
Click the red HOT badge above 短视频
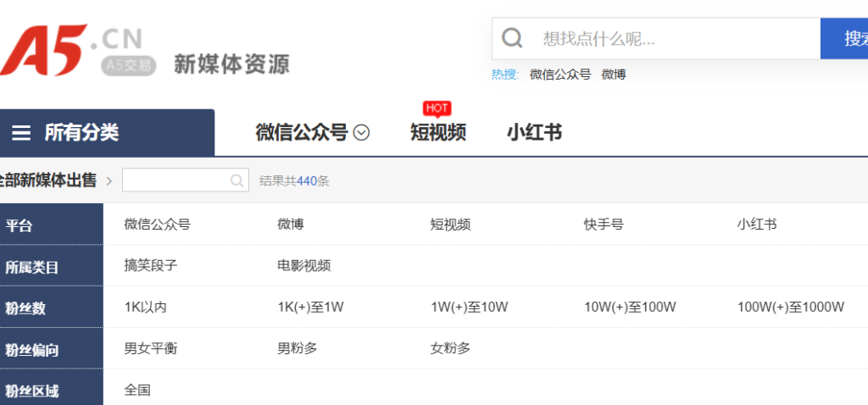pos(437,108)
